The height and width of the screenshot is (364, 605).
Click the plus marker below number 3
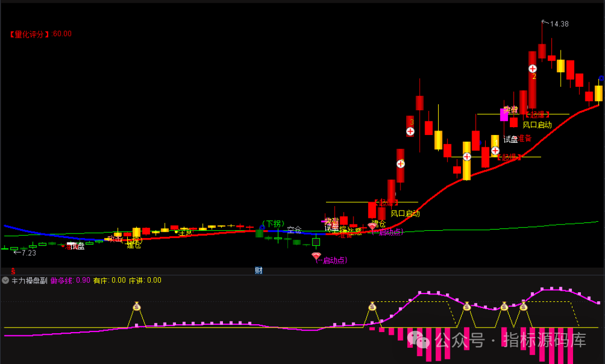coord(410,132)
